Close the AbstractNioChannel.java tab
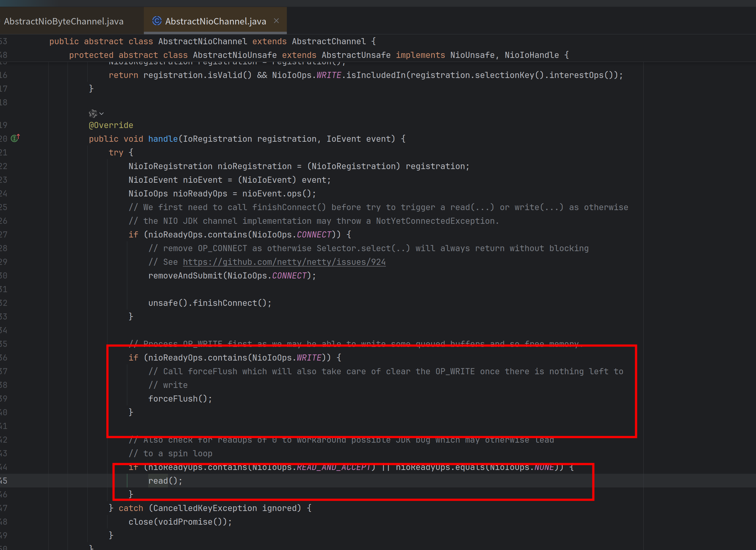This screenshot has height=550, width=756. pos(276,21)
